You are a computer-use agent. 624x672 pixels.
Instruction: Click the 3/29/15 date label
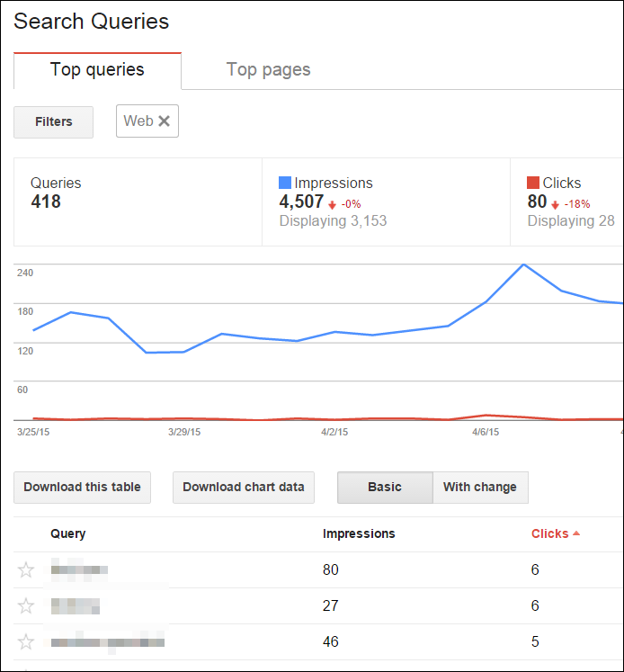click(184, 432)
